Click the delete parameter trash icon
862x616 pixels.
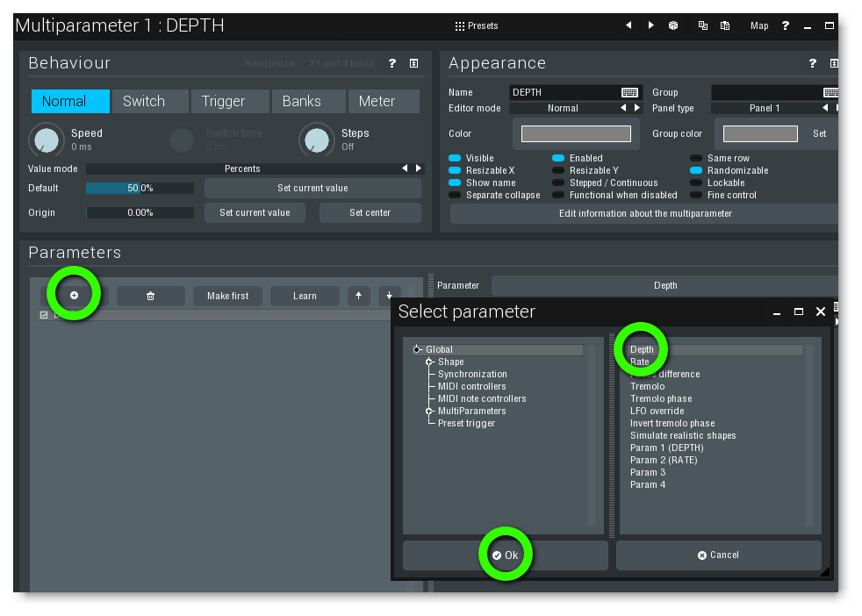coord(151,297)
